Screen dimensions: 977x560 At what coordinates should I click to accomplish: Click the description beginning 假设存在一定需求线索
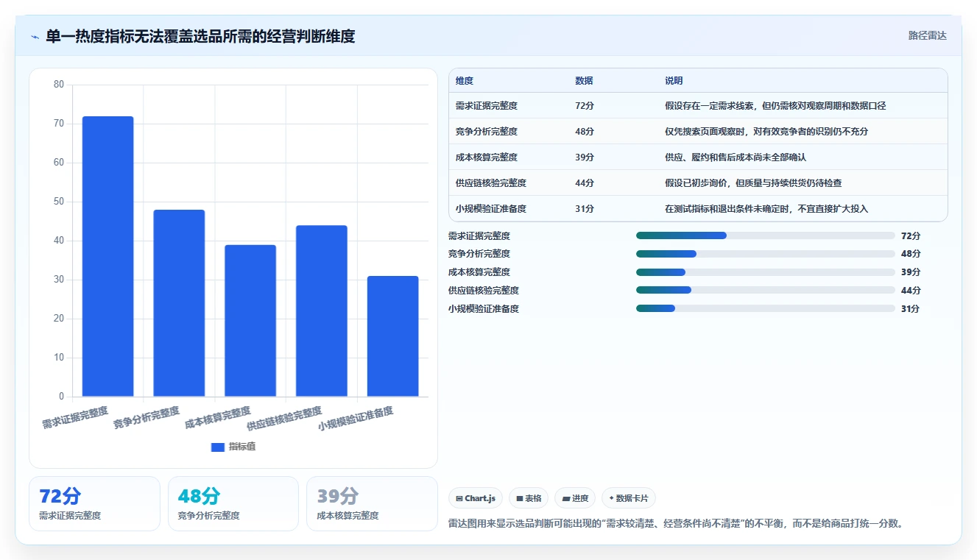point(775,106)
